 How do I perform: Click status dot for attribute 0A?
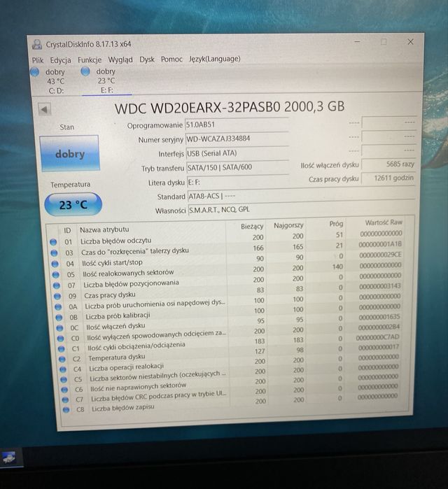[58, 307]
